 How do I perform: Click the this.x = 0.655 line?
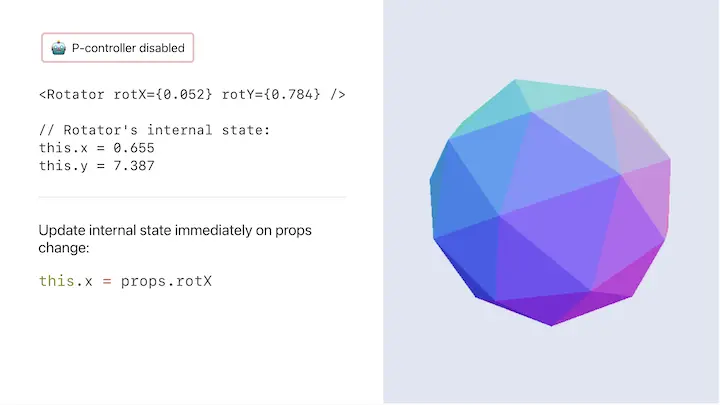click(x=97, y=148)
